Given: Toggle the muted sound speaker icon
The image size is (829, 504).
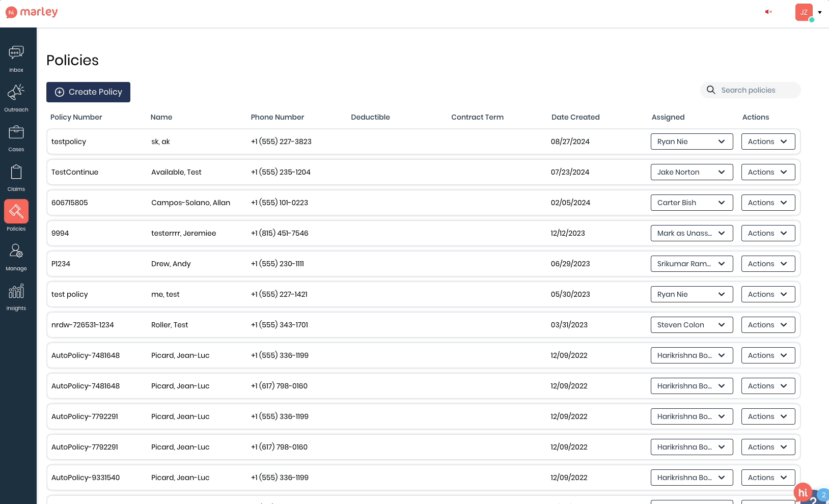Looking at the screenshot, I should 768,12.
